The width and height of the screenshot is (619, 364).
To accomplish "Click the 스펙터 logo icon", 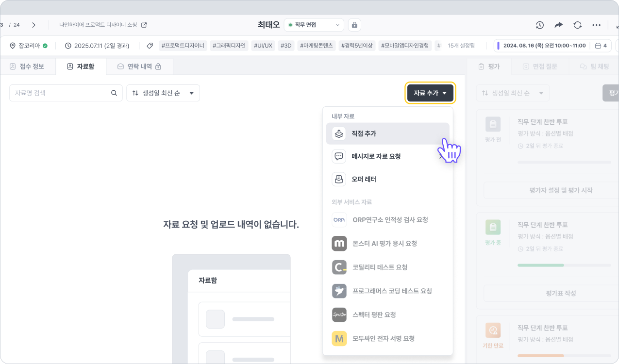I will [339, 315].
